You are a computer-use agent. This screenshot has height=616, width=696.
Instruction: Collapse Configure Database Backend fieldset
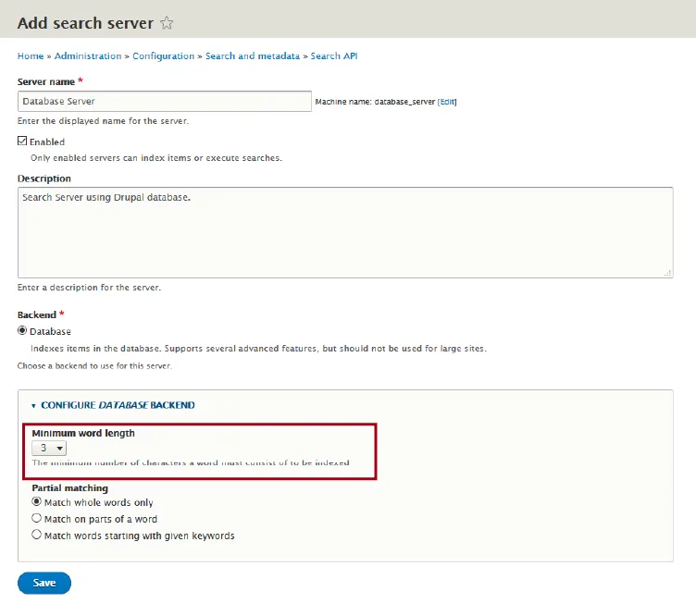tap(118, 405)
